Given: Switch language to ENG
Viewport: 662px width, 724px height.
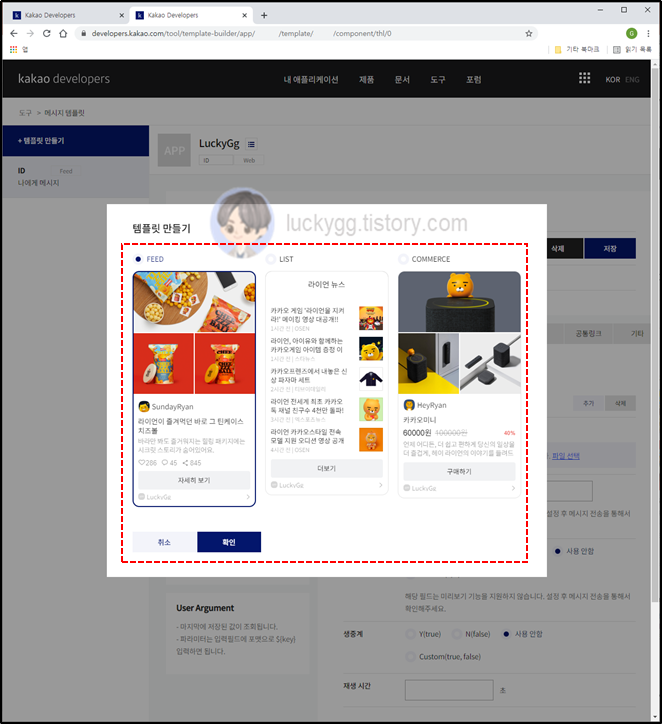Looking at the screenshot, I should [x=632, y=79].
